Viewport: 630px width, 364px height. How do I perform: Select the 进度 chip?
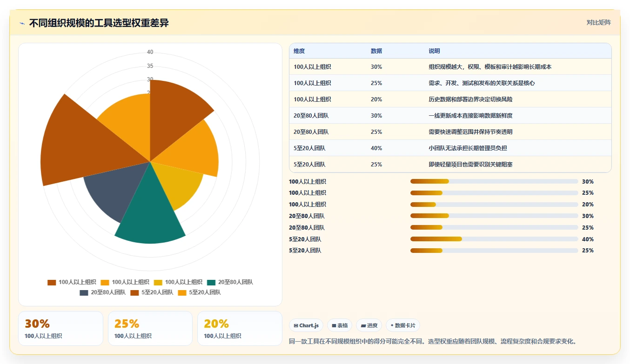(x=369, y=325)
